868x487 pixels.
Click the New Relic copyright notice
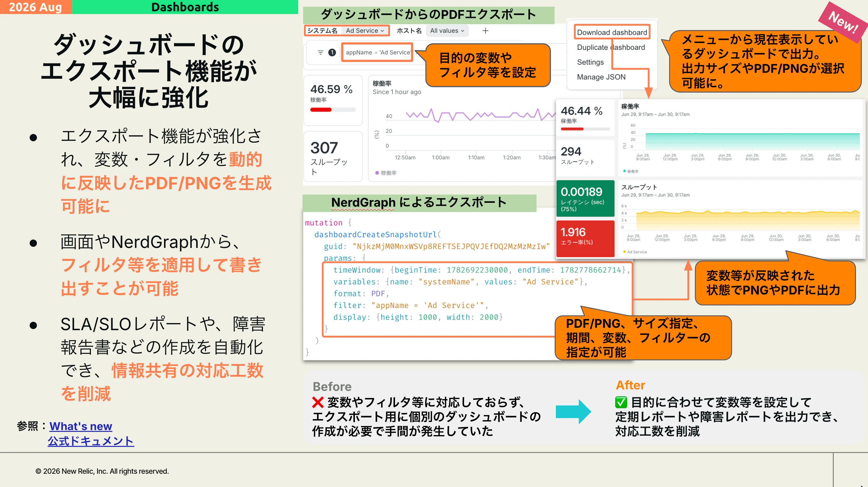point(102,471)
